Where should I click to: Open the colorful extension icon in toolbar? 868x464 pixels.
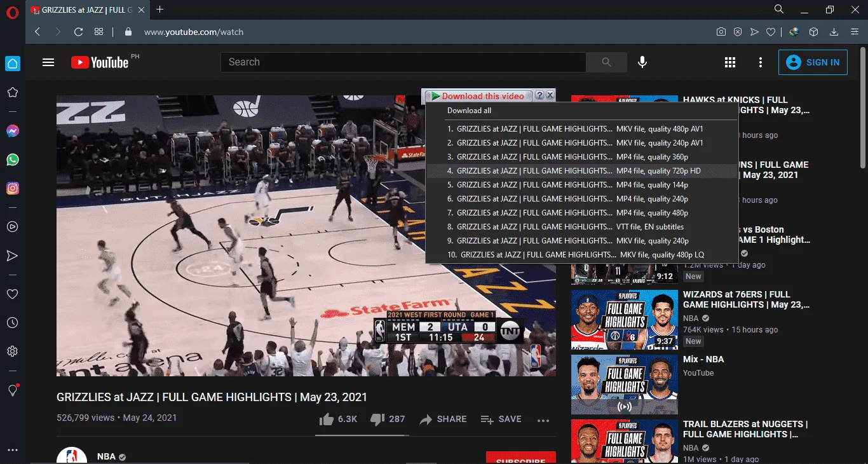click(x=794, y=32)
